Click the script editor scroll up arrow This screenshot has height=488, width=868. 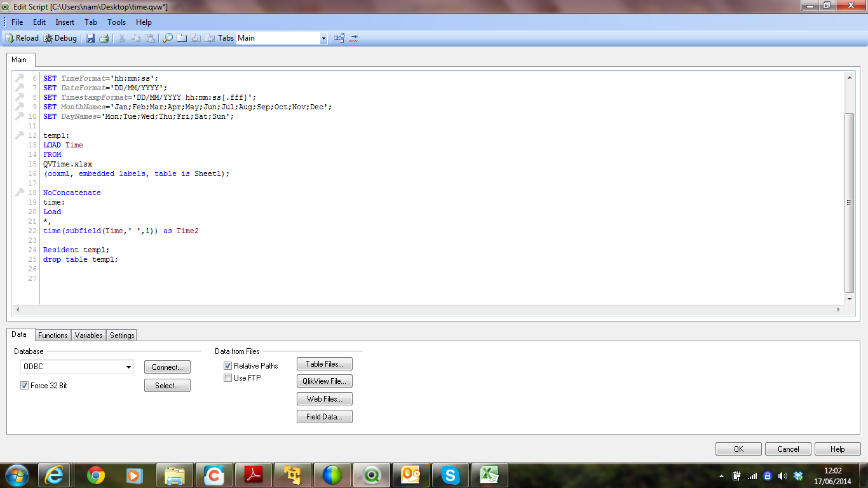click(850, 77)
